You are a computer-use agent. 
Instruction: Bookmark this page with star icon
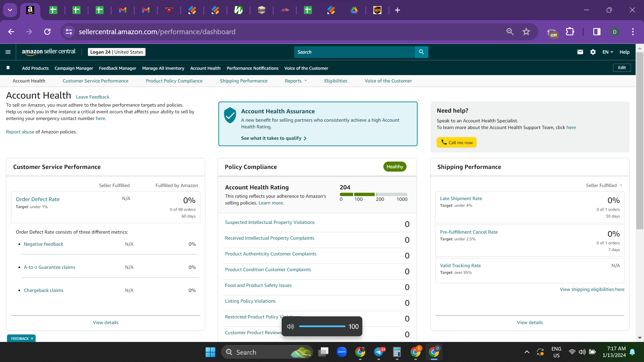tap(526, 32)
